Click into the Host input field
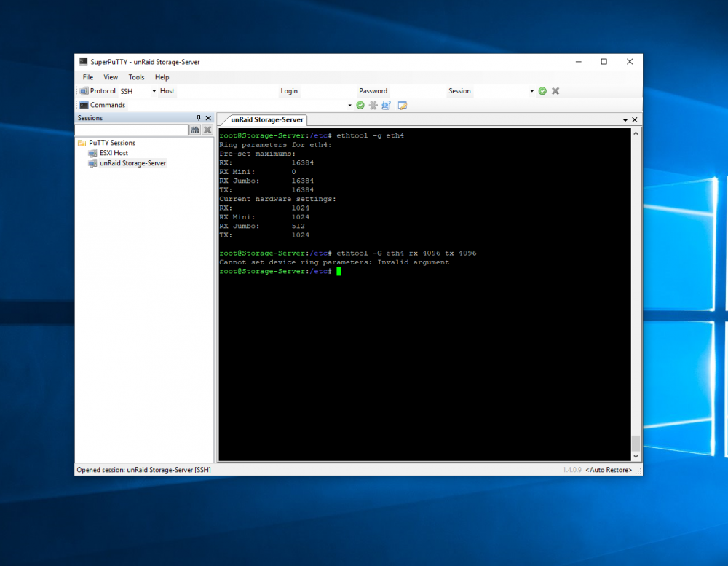 tap(226, 91)
